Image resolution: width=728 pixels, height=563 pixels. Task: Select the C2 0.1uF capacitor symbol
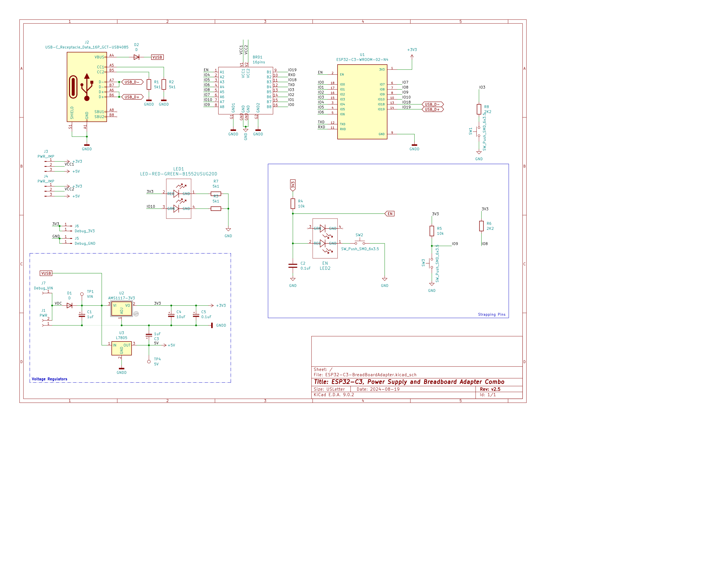coord(293,266)
